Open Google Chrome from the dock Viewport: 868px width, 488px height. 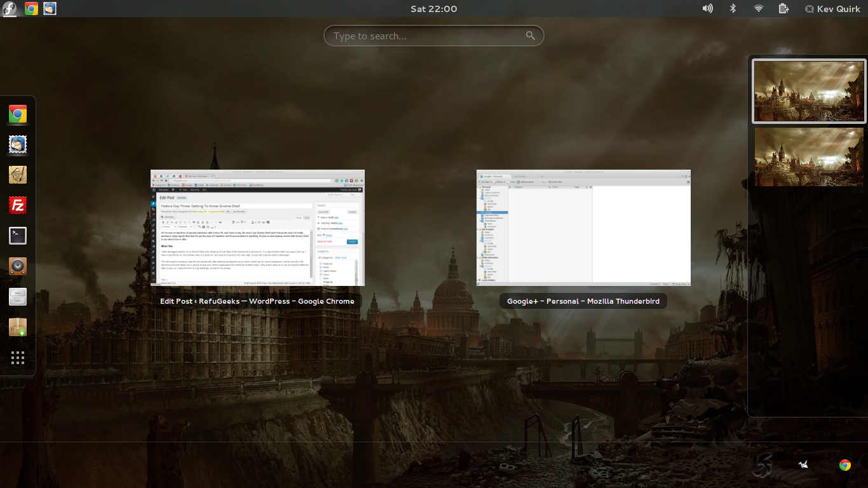point(17,114)
